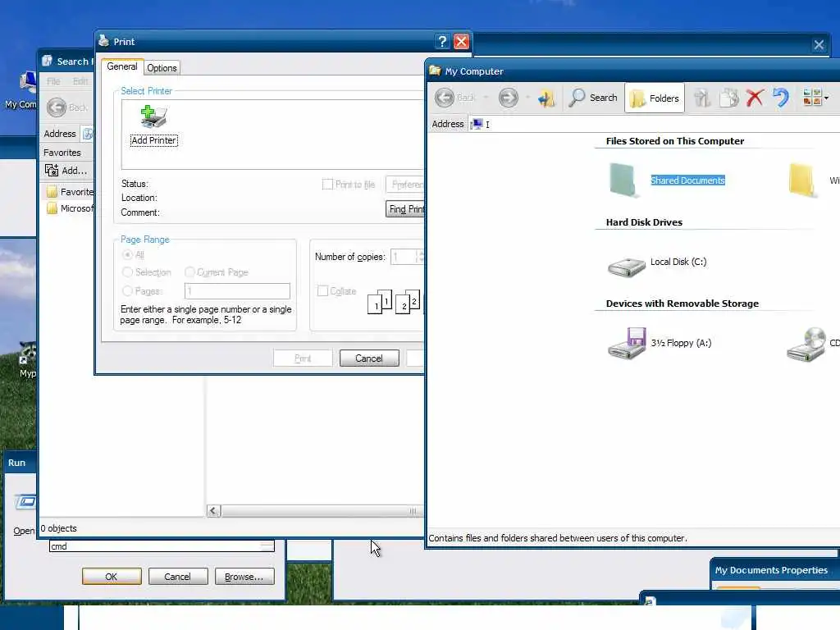Click Devices with Removable Storage heading

pyautogui.click(x=682, y=304)
